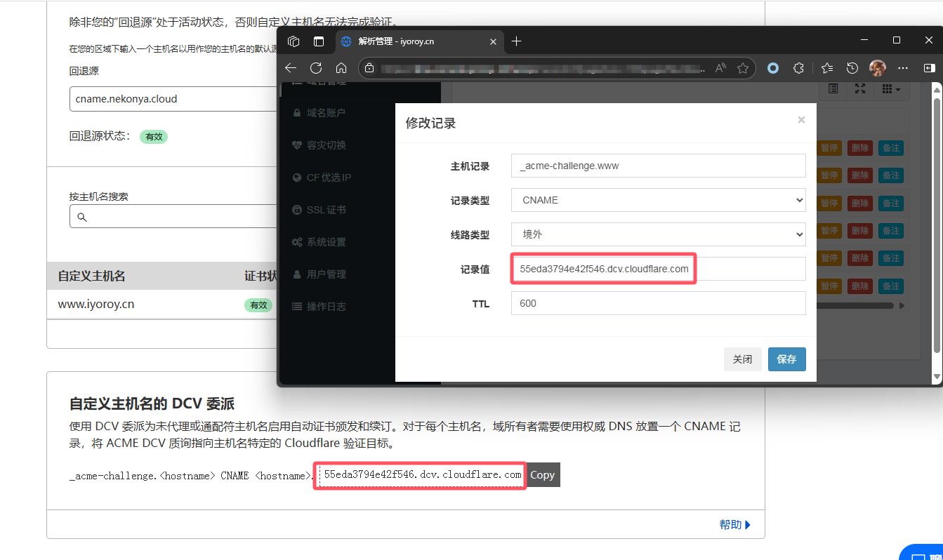Open the tab actions menu icon
The width and height of the screenshot is (943, 560).
[319, 41]
